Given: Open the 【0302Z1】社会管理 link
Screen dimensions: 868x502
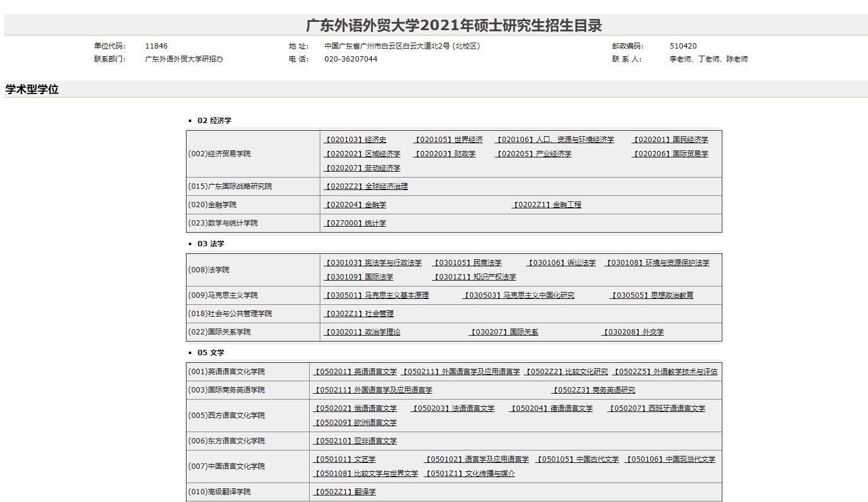Looking at the screenshot, I should (358, 314).
